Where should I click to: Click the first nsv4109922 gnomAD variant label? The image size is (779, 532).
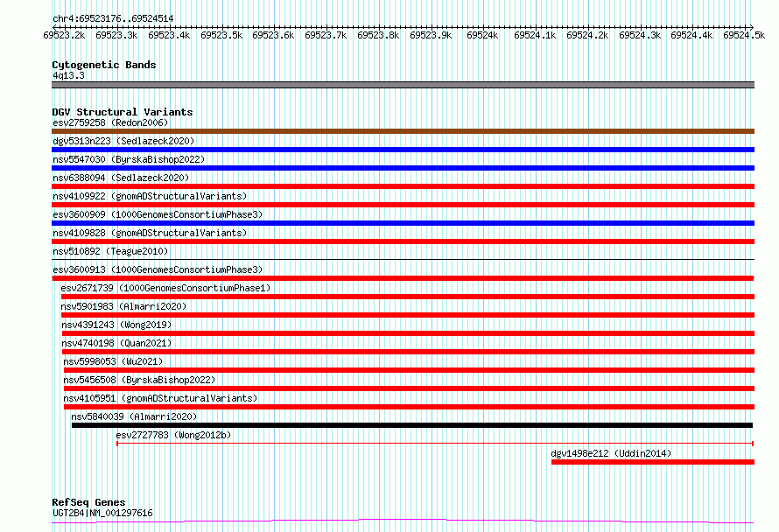click(x=150, y=196)
